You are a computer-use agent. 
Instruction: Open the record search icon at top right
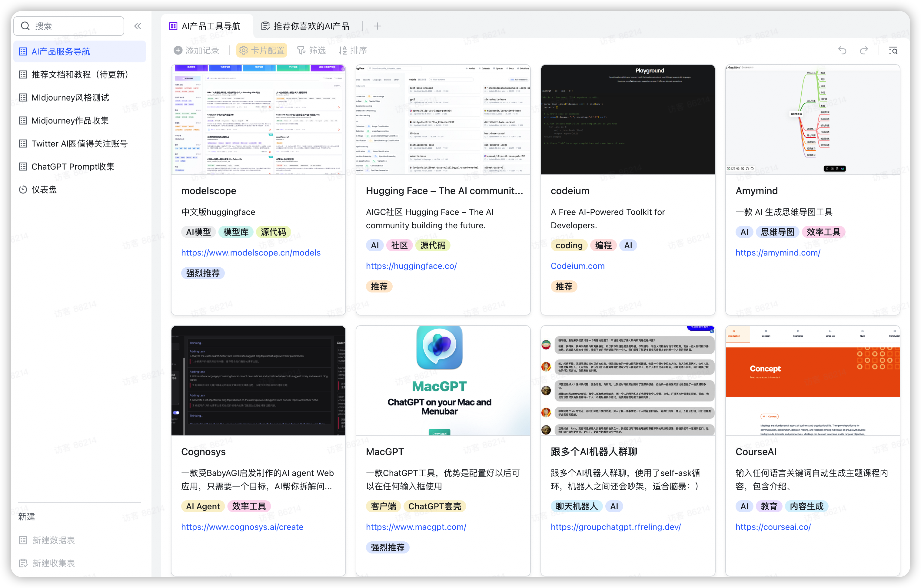point(893,51)
